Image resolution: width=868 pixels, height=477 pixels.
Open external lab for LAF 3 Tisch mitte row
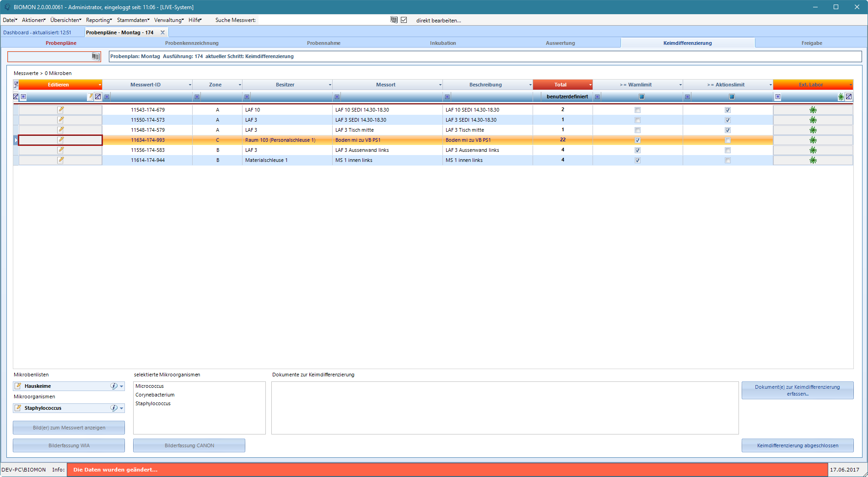[813, 130]
